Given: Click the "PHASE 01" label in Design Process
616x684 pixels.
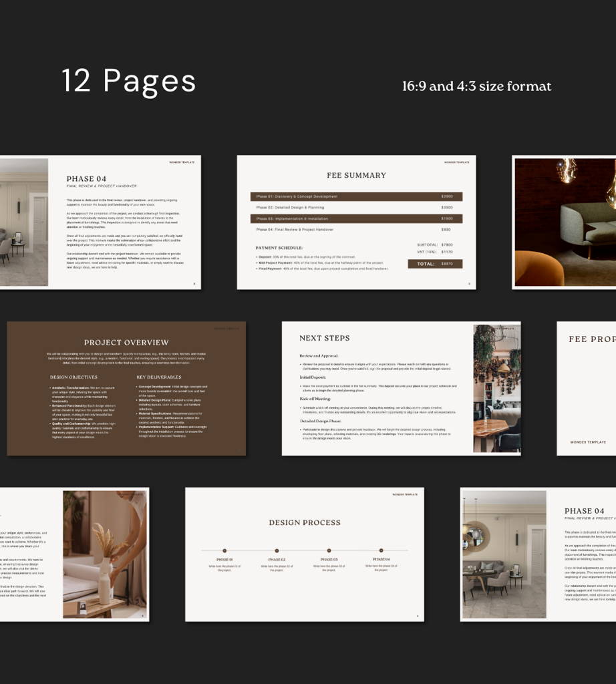Looking at the screenshot, I should click(224, 560).
